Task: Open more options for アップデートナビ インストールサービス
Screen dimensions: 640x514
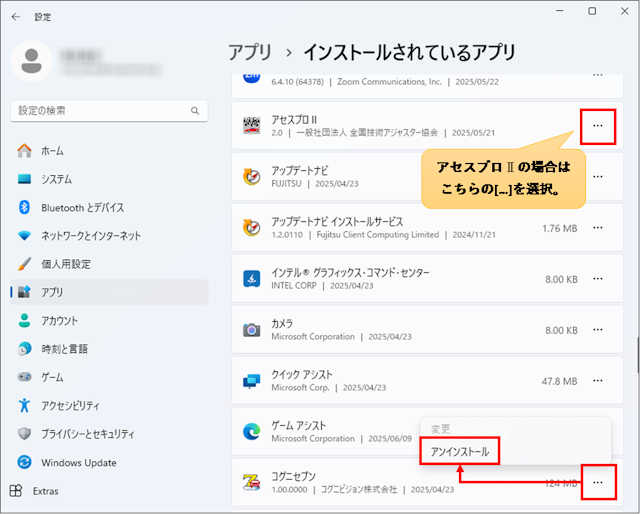Action: (x=598, y=228)
